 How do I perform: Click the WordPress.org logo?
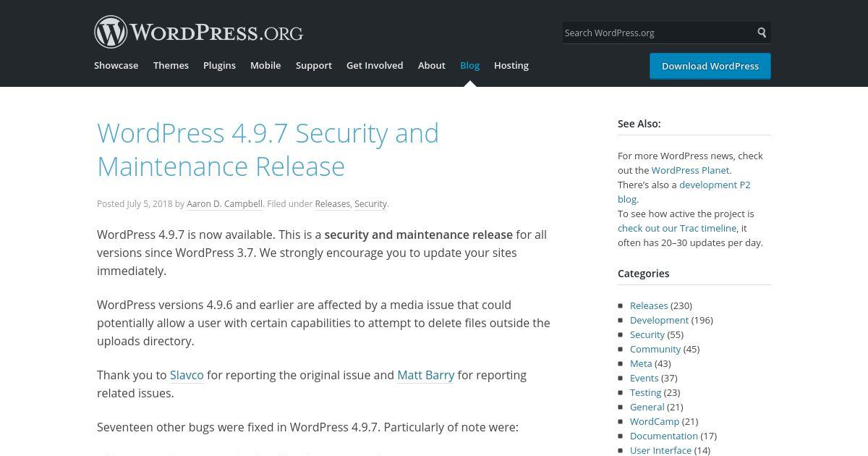tap(198, 33)
